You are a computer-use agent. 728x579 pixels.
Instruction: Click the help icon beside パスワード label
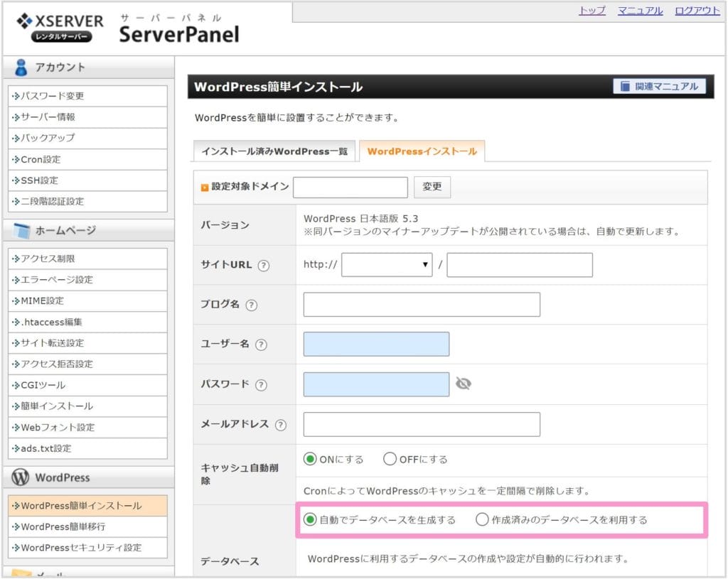tap(261, 384)
